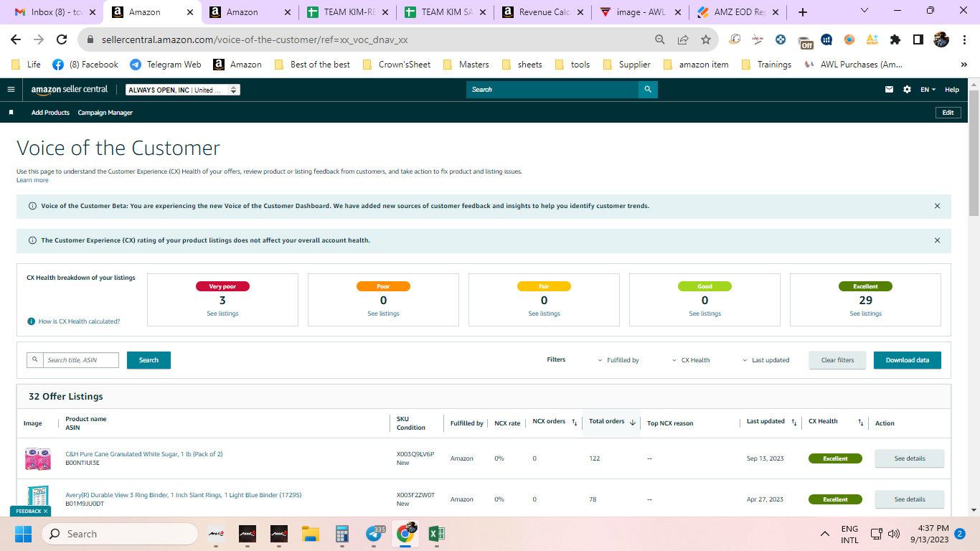The width and height of the screenshot is (980, 551).
Task: See details for C&H Pure Cane Sugar
Action: coord(909,458)
